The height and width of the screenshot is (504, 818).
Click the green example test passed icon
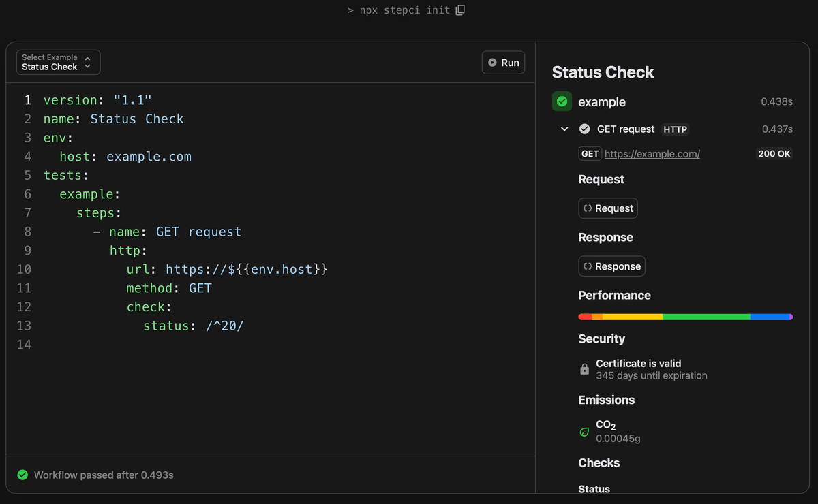pos(562,101)
